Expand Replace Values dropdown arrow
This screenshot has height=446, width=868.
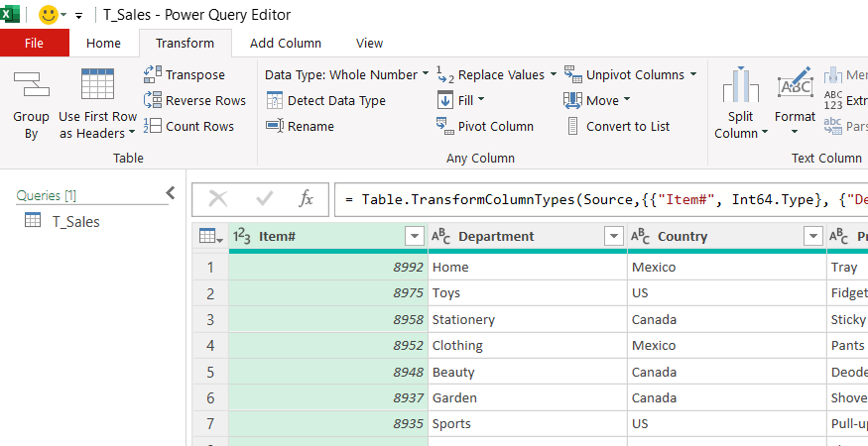pos(553,74)
